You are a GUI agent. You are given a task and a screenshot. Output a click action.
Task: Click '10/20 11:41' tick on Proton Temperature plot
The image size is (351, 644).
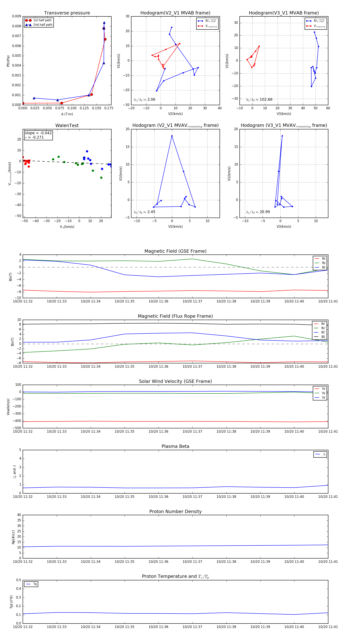(x=328, y=627)
